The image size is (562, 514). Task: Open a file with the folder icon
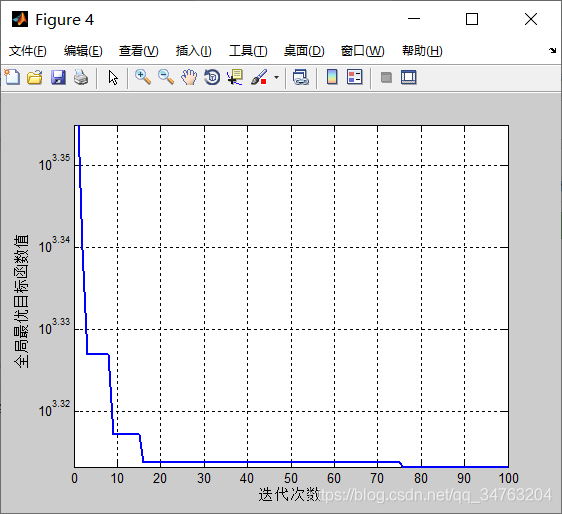click(35, 77)
